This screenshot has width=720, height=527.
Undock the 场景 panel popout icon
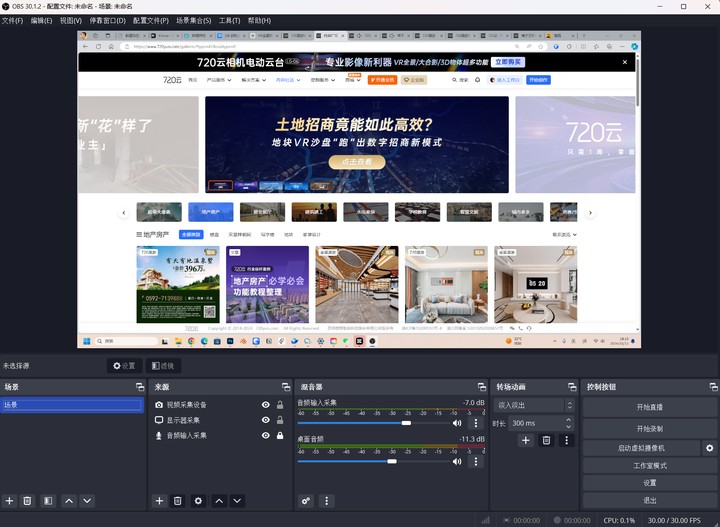pyautogui.click(x=140, y=387)
